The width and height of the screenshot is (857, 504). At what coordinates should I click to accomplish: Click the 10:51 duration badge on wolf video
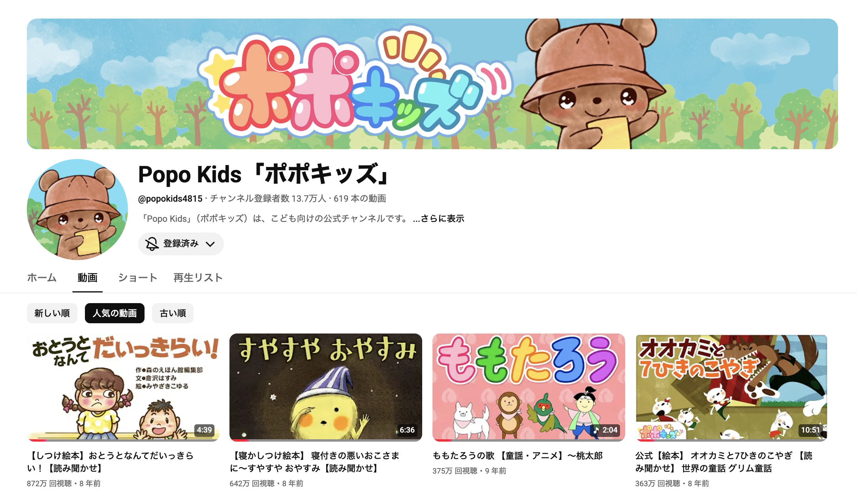pos(810,430)
